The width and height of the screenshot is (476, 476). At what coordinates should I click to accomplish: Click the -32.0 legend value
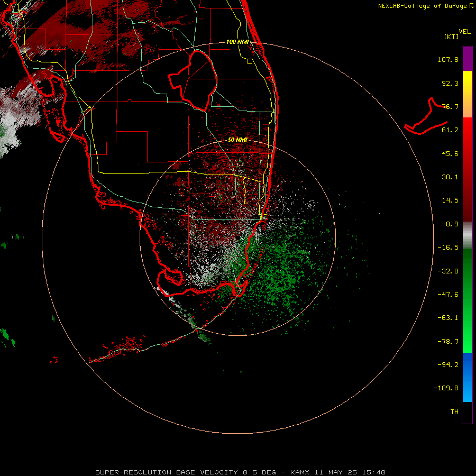(448, 271)
